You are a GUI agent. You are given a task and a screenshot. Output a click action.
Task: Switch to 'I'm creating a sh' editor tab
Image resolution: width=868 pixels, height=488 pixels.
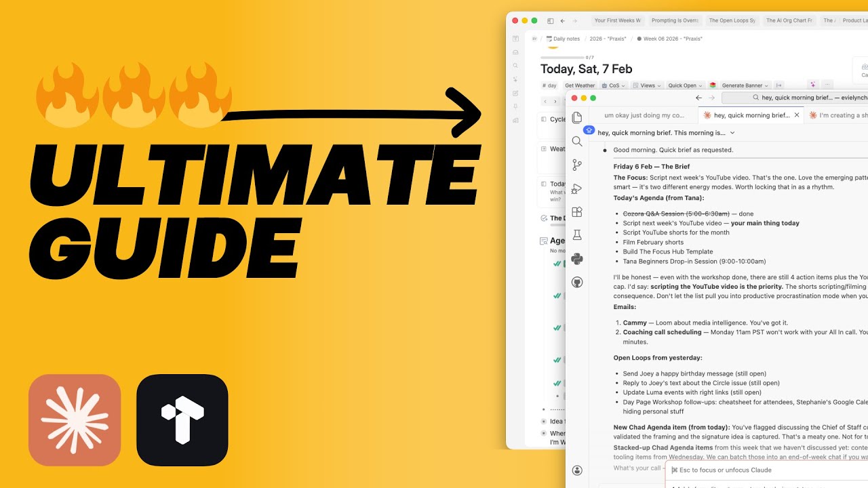click(837, 115)
